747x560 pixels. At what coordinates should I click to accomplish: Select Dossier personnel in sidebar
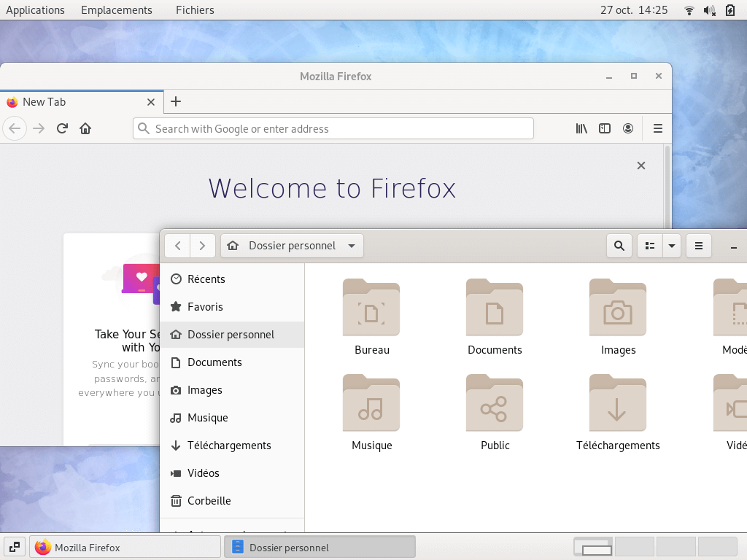[232, 334]
